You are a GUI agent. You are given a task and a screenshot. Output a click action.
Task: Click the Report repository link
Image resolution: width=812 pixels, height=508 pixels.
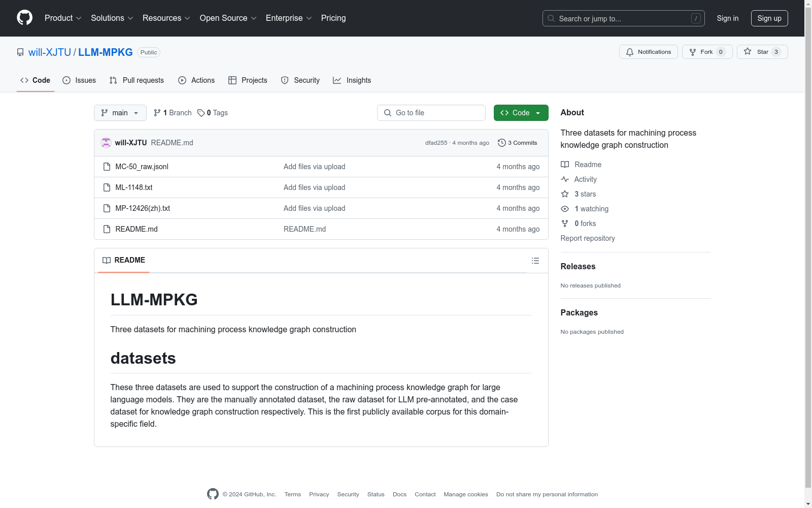coord(588,238)
